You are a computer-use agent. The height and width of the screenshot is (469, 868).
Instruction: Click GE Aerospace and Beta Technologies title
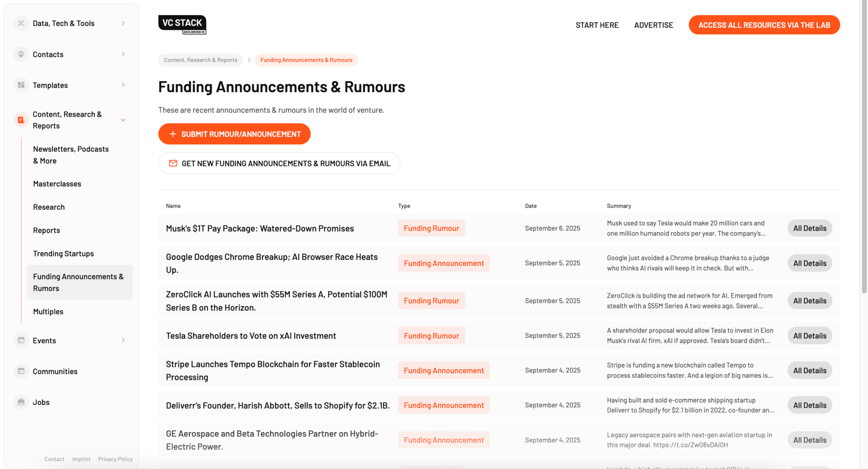[272, 440]
